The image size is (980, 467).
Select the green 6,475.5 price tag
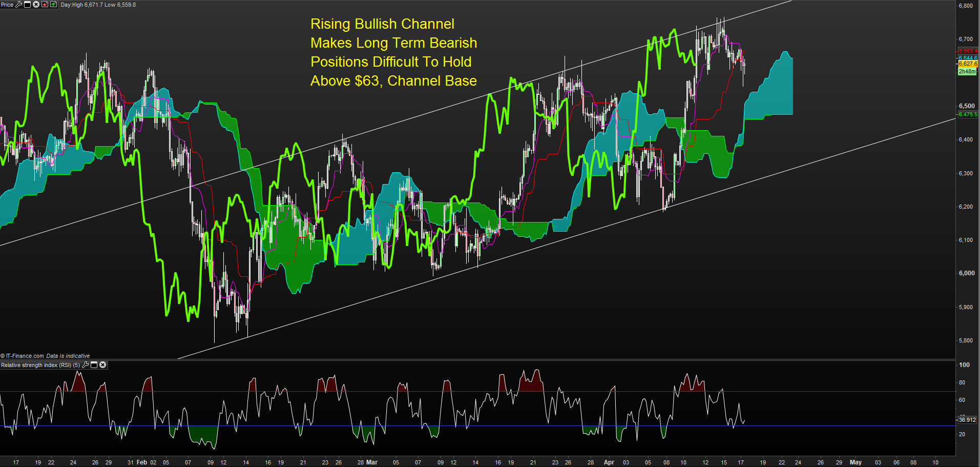point(968,114)
